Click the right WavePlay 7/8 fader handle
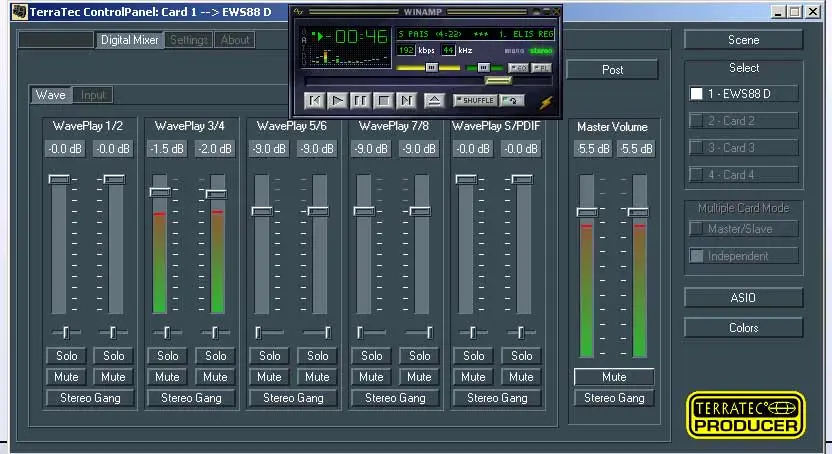 [x=420, y=211]
